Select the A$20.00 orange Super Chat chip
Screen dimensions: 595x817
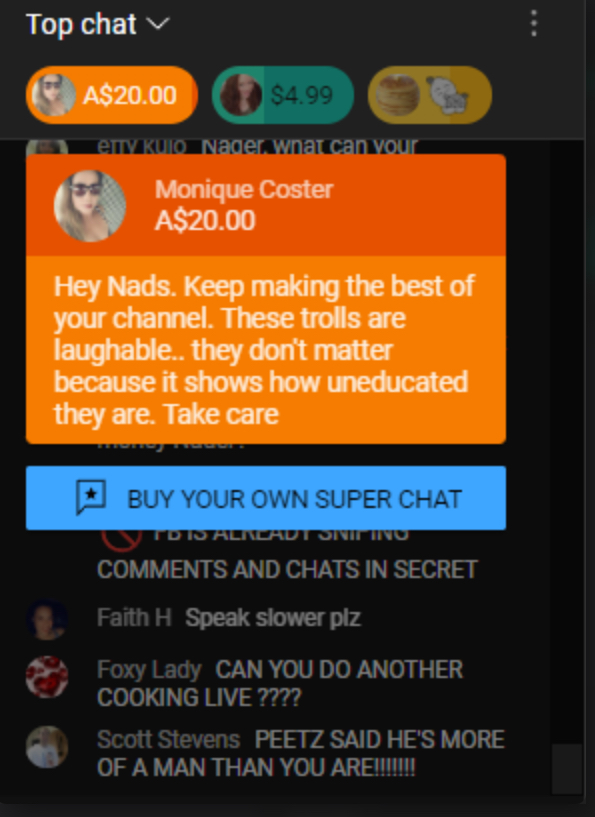pos(112,95)
